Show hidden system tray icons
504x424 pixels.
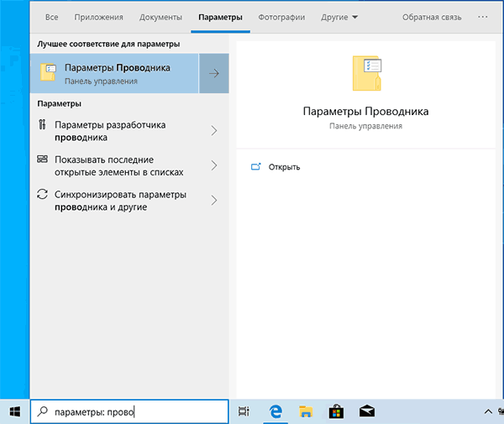tap(488, 411)
